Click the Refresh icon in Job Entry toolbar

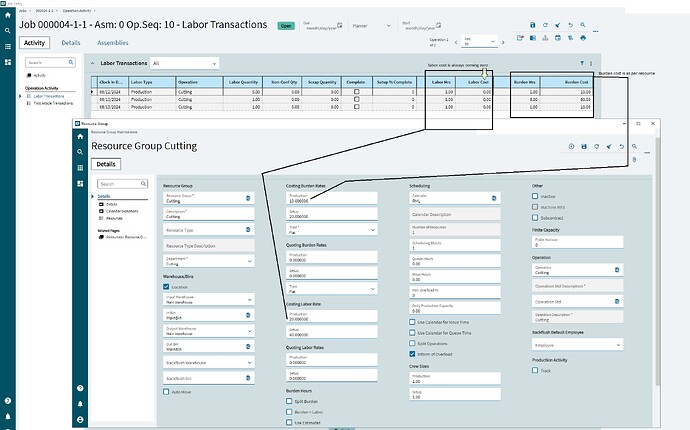545,25
